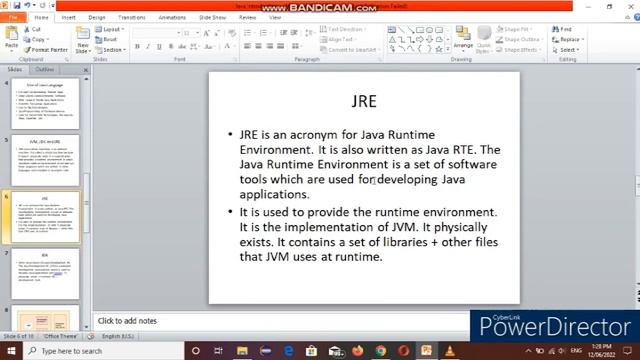Decrease list indent level
This screenshot has width=640, height=360.
coord(283,33)
